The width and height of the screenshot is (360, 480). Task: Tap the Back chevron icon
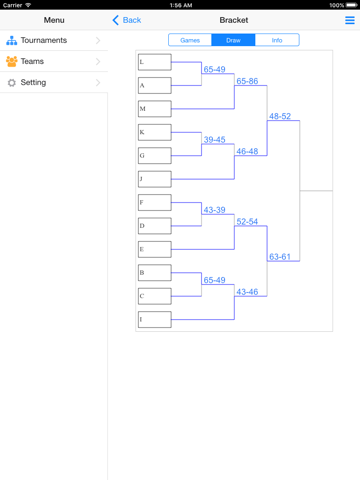[x=115, y=20]
